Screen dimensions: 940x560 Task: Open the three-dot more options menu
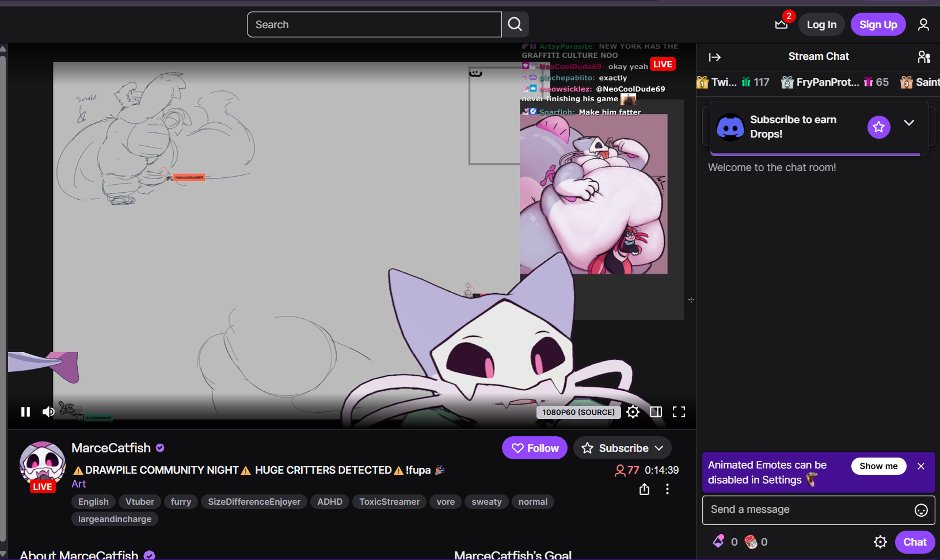pos(667,489)
